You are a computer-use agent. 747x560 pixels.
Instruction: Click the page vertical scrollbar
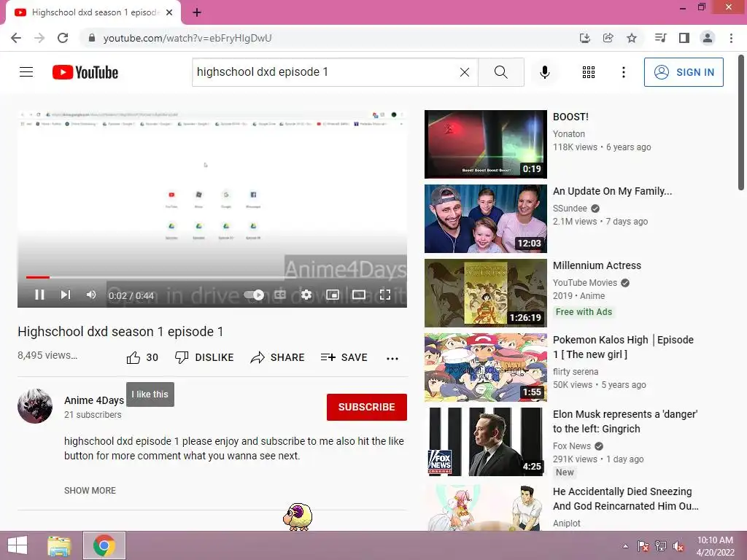[741, 122]
